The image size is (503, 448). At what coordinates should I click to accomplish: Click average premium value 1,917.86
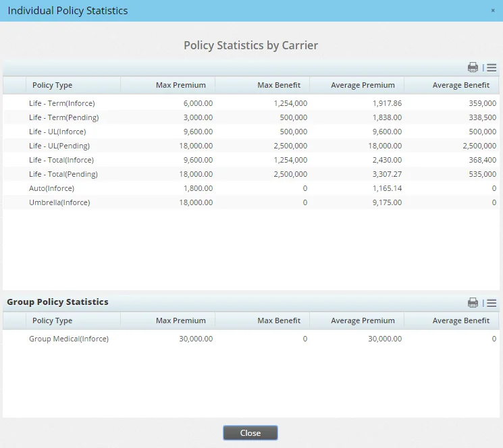387,103
